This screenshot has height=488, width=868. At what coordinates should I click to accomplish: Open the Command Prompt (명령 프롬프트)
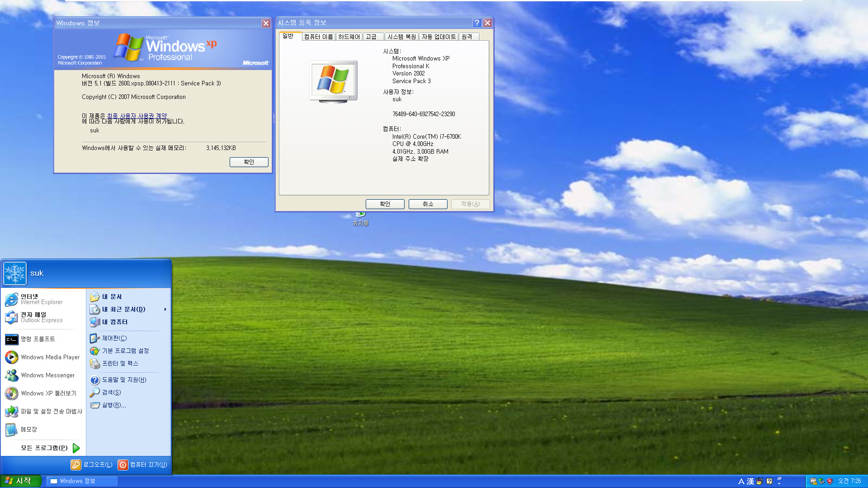[43, 339]
